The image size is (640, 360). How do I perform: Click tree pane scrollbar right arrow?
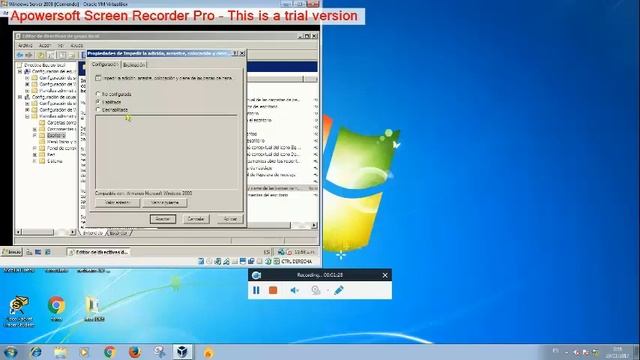(x=73, y=232)
